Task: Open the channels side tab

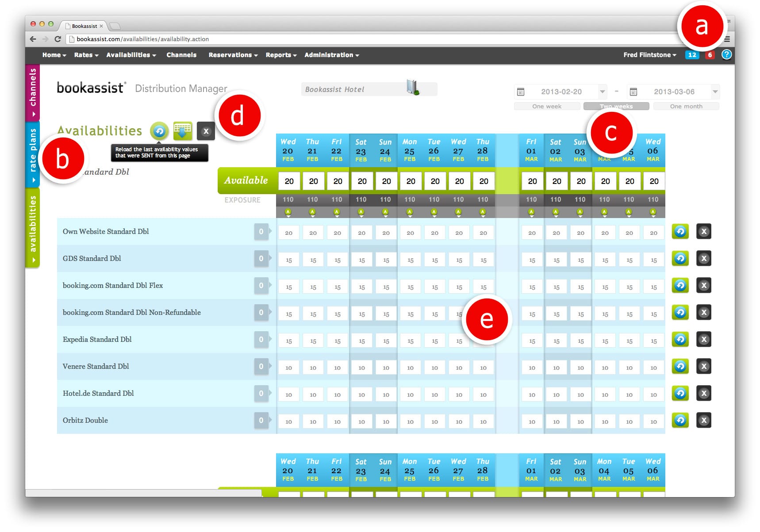Action: (x=33, y=92)
